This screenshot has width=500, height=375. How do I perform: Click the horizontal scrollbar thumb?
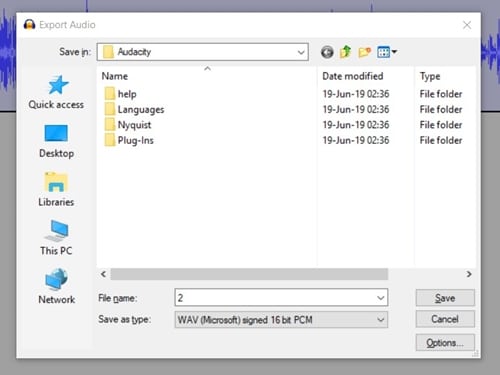(249, 274)
